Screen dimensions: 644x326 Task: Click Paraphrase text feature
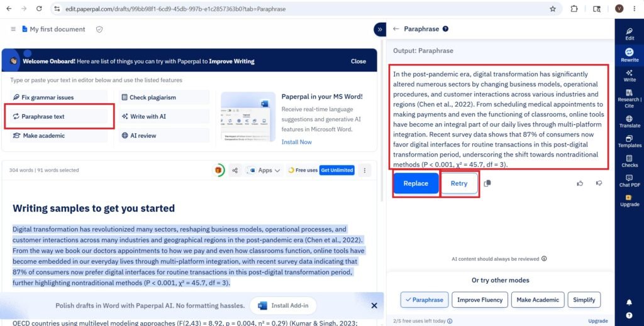[x=58, y=116]
